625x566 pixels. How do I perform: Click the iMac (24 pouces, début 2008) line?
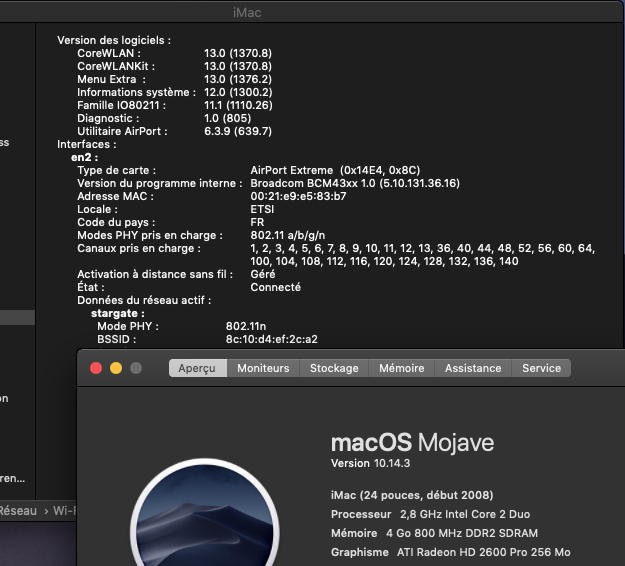412,495
